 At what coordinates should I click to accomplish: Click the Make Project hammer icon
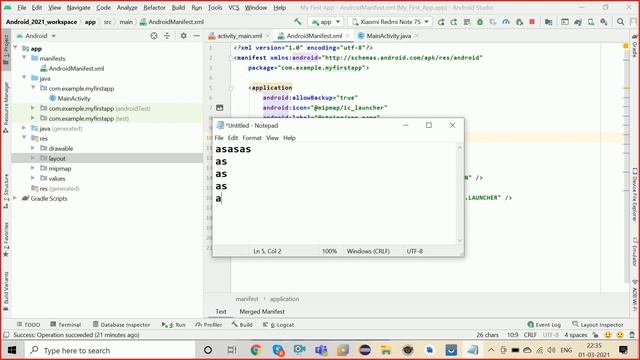point(298,22)
